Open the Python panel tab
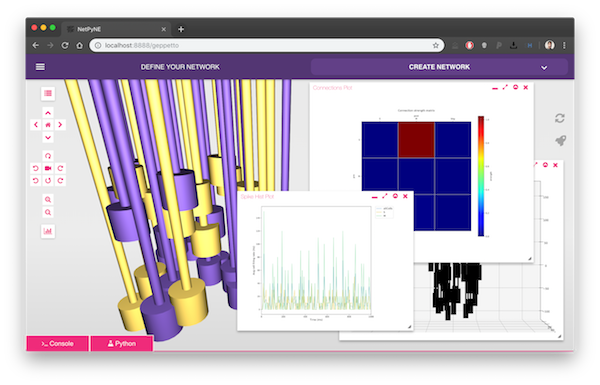The width and height of the screenshot is (600, 385). pyautogui.click(x=122, y=344)
